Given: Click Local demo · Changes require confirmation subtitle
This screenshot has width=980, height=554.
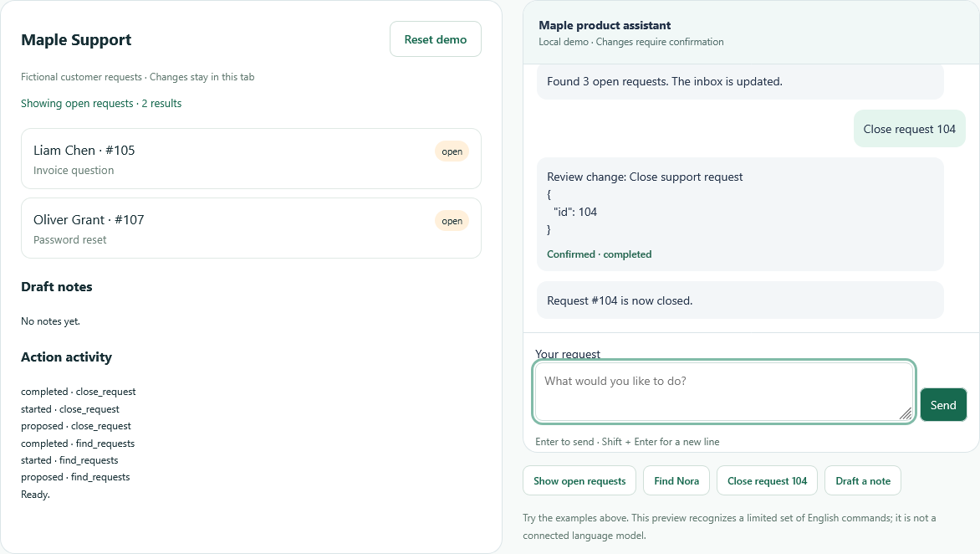Looking at the screenshot, I should [x=631, y=42].
